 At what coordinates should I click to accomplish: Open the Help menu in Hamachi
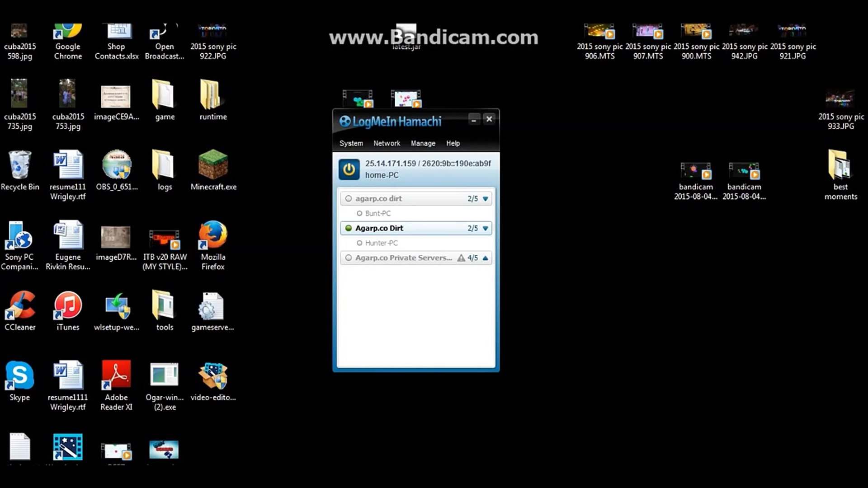point(453,143)
